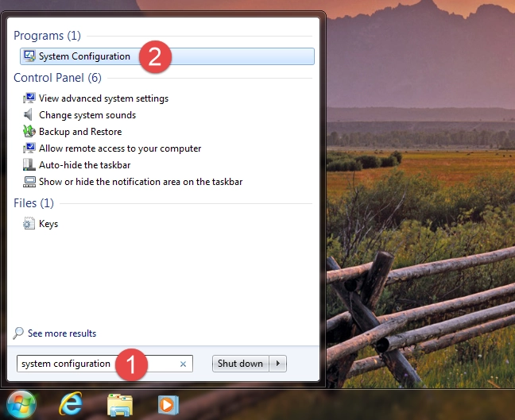Image resolution: width=515 pixels, height=420 pixels.
Task: Open Auto-hide the taskbar
Action: pos(85,165)
